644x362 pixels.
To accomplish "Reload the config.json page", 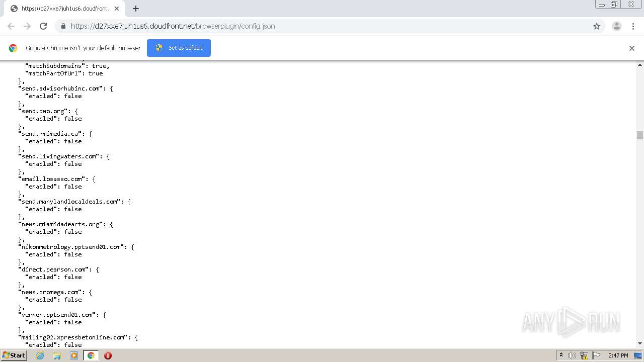I will point(43,26).
